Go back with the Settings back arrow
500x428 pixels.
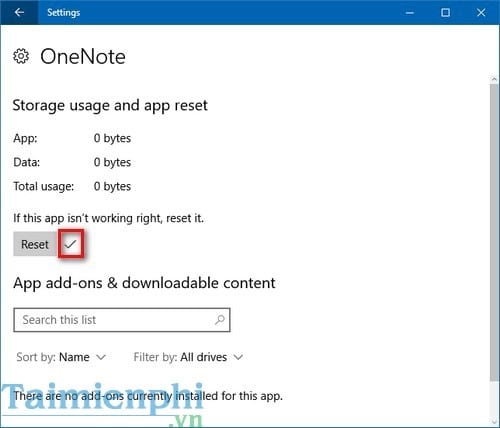[19, 12]
